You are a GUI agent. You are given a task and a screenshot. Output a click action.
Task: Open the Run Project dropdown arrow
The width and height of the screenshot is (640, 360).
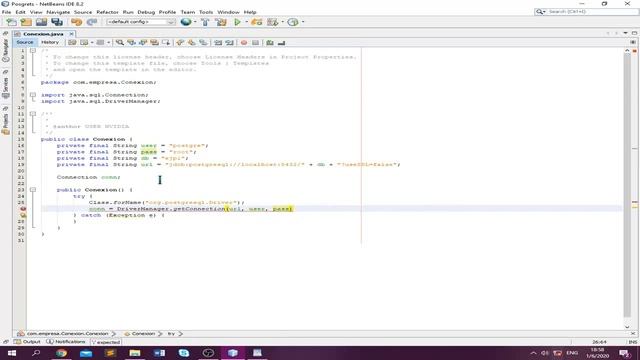246,22
